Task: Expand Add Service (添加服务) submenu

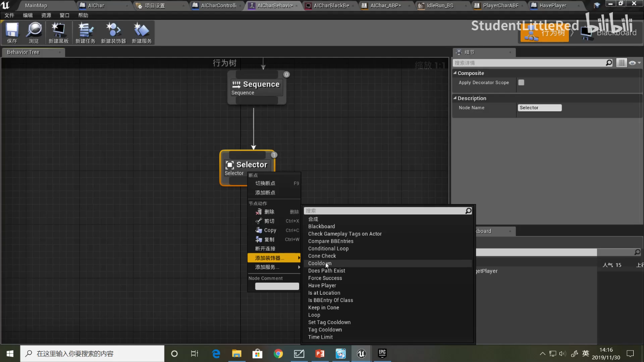Action: (x=274, y=267)
